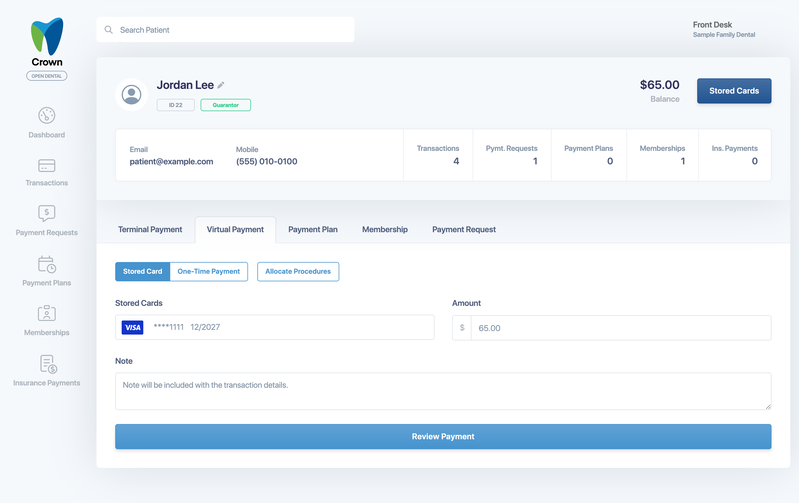Open Insurance Payments document icon
Viewport: 799px width, 503px height.
click(x=48, y=364)
